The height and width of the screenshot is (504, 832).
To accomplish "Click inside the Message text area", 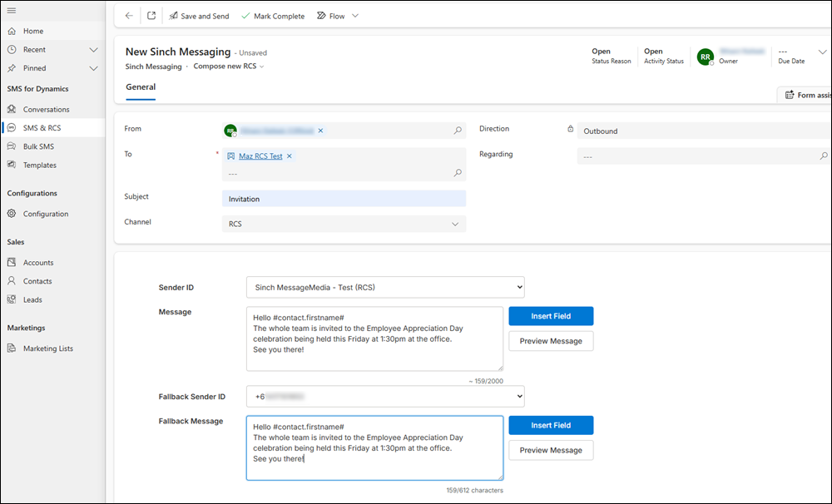I will point(374,338).
